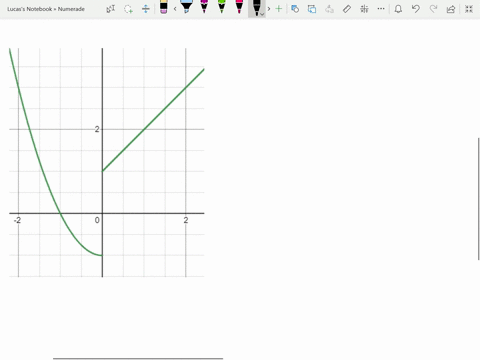Click the inserted graph image

coord(107,162)
